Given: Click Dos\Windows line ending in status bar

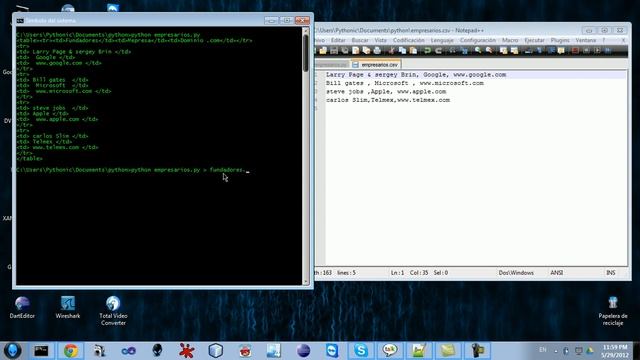Looking at the screenshot, I should tap(516, 273).
